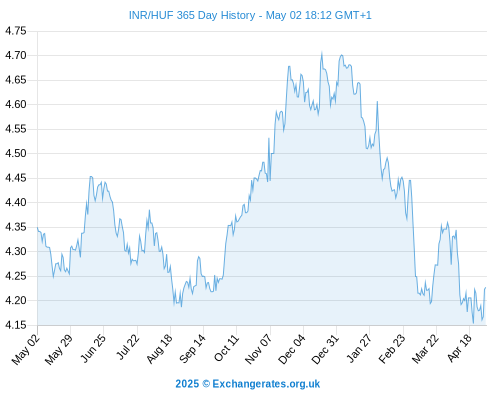Viewport: 495px width, 400px height.
Task: Click the chart title INR/HUF 365 Day History
Action: click(192, 15)
